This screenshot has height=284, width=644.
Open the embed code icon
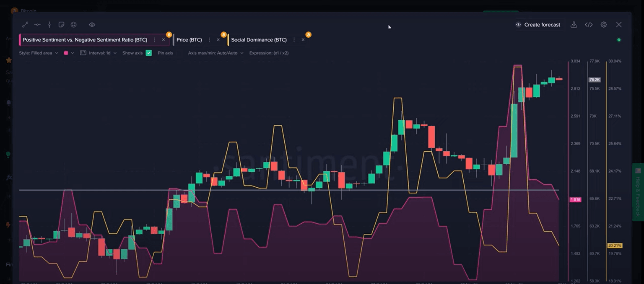tap(589, 25)
